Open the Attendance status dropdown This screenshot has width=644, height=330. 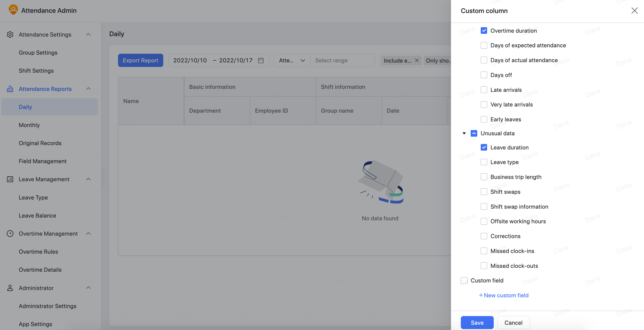(x=292, y=60)
